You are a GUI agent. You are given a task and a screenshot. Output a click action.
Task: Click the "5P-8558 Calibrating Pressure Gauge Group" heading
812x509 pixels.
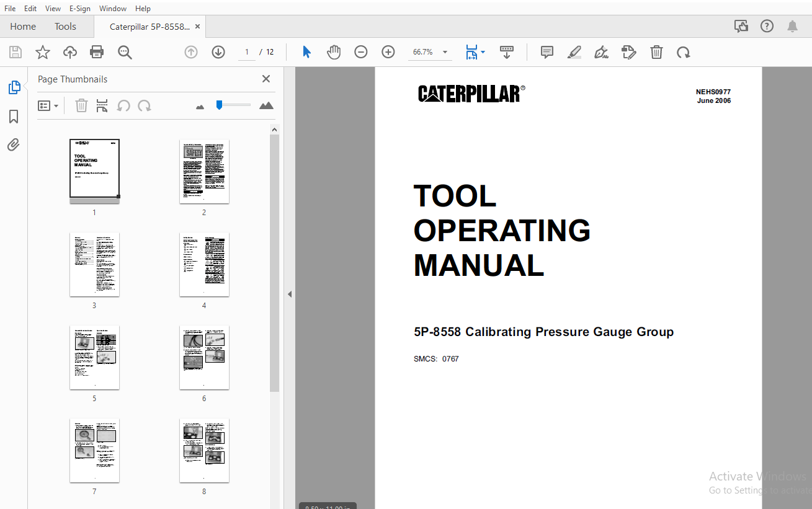pyautogui.click(x=544, y=332)
